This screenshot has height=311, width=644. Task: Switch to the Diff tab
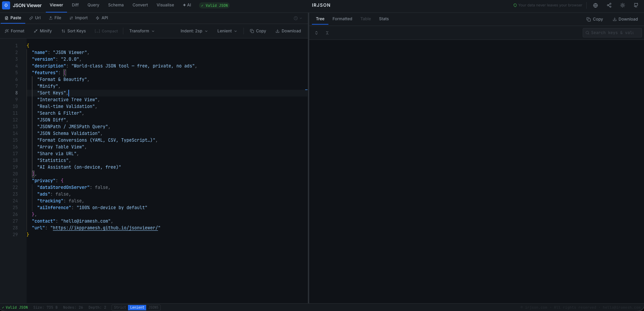click(75, 5)
